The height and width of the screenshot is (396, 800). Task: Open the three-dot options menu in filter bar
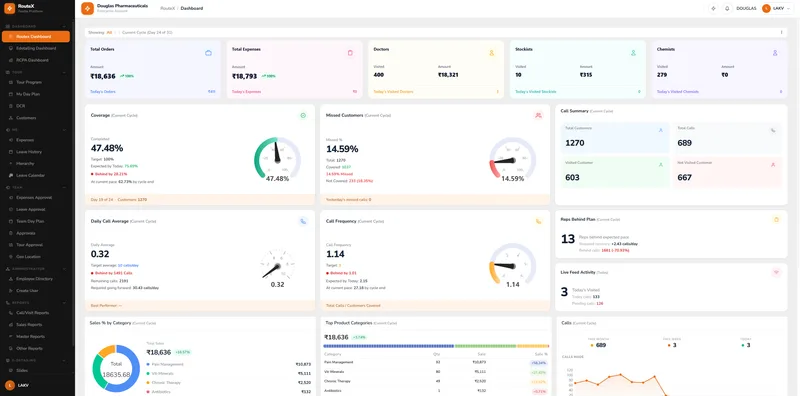pos(781,32)
